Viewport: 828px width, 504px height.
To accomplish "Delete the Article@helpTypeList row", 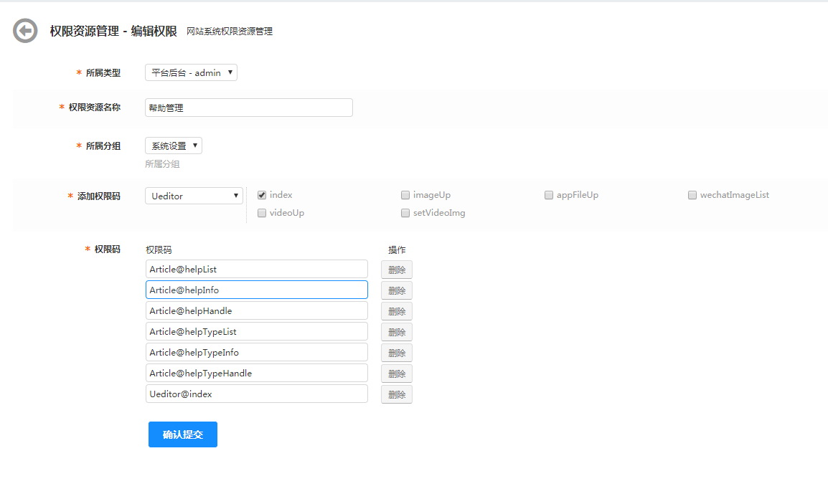I will [397, 333].
